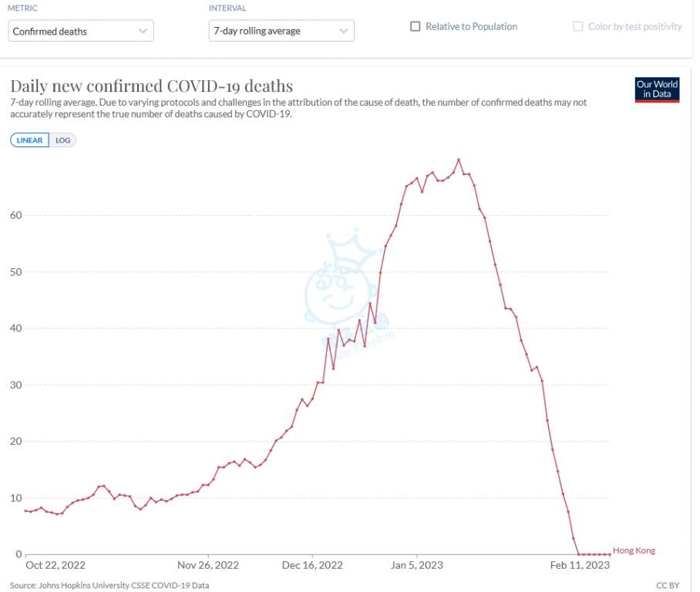Click the Johns Hopkins University source text

pos(109,586)
